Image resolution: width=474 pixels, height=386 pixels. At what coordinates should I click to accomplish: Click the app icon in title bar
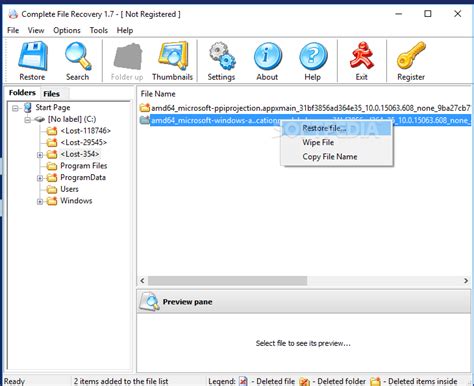coord(13,14)
